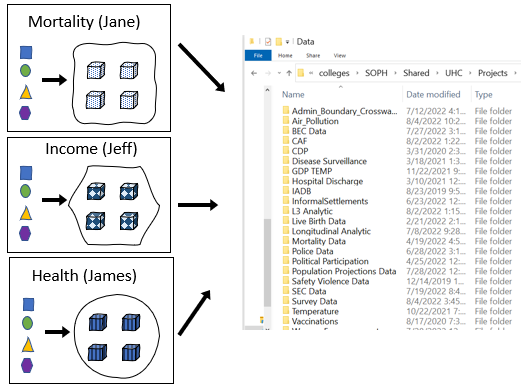Click the Hospital Discharge folder name
Viewport: 529px width, 392px height.
point(327,181)
